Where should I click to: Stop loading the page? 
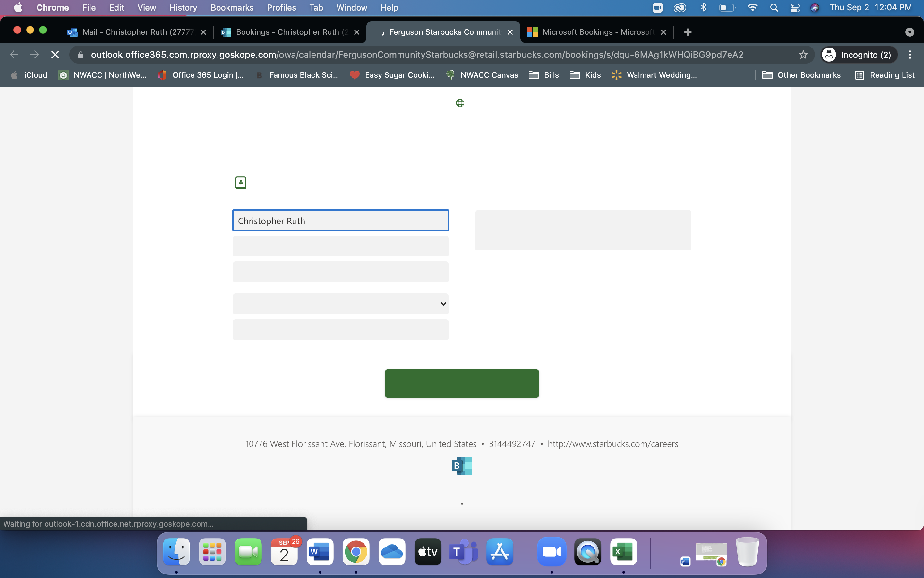pyautogui.click(x=55, y=55)
